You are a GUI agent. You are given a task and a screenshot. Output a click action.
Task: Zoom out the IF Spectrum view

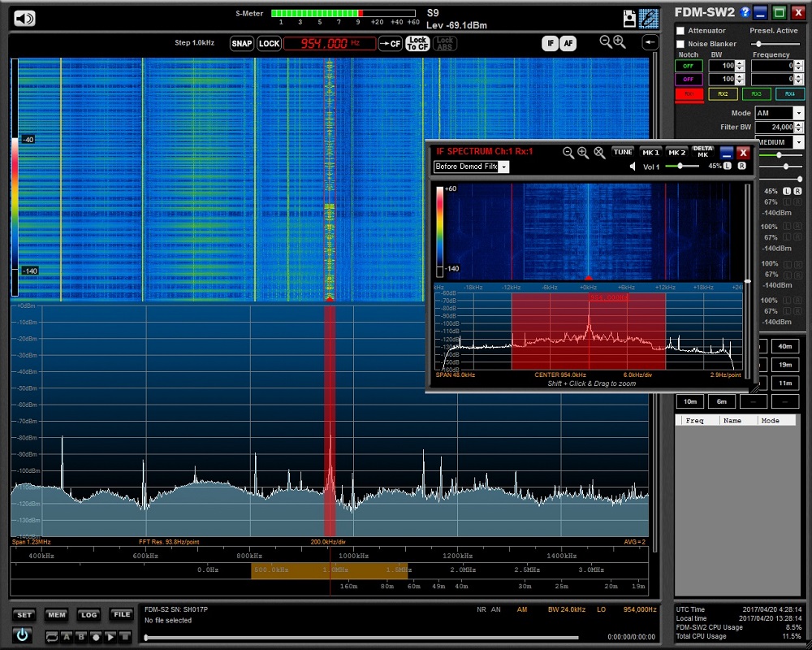(x=568, y=152)
